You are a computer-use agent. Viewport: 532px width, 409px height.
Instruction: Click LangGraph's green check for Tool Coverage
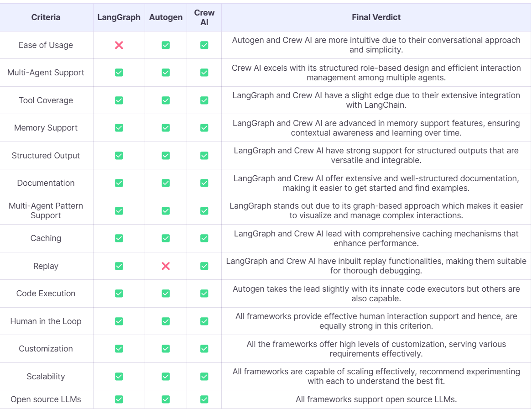[x=119, y=100]
